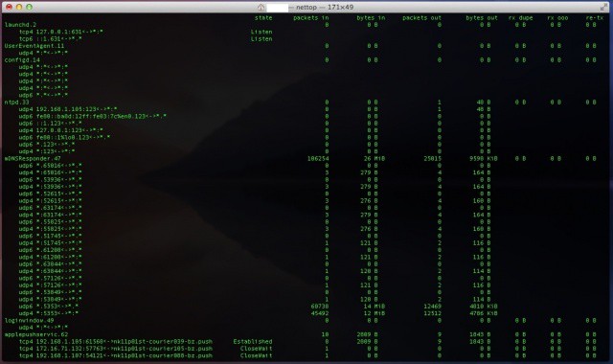This screenshot has height=364, width=613.
Task: Click the 45492 packets in value
Action: click(320, 313)
